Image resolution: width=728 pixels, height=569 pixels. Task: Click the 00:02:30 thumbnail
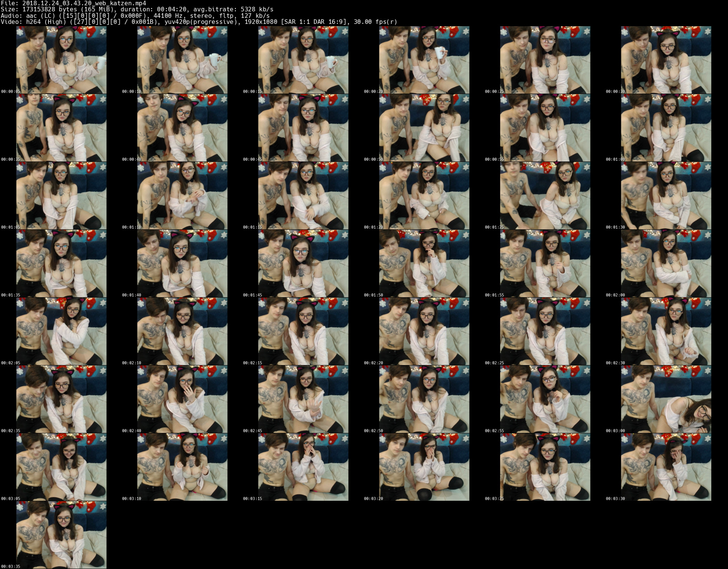(x=666, y=331)
